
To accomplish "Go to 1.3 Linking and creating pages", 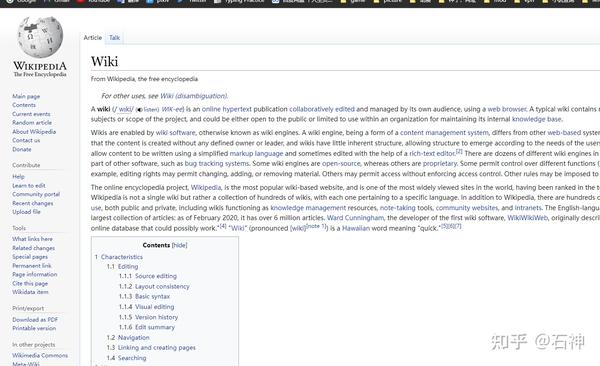I will click(x=151, y=348).
